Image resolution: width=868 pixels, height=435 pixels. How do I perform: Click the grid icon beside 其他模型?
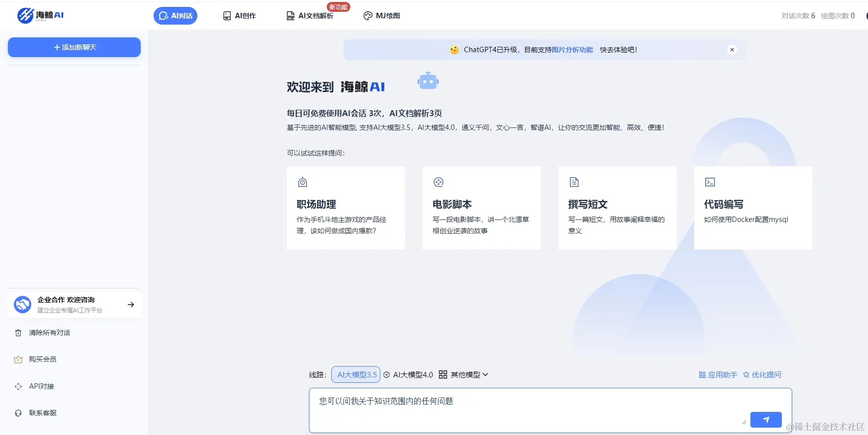(443, 374)
